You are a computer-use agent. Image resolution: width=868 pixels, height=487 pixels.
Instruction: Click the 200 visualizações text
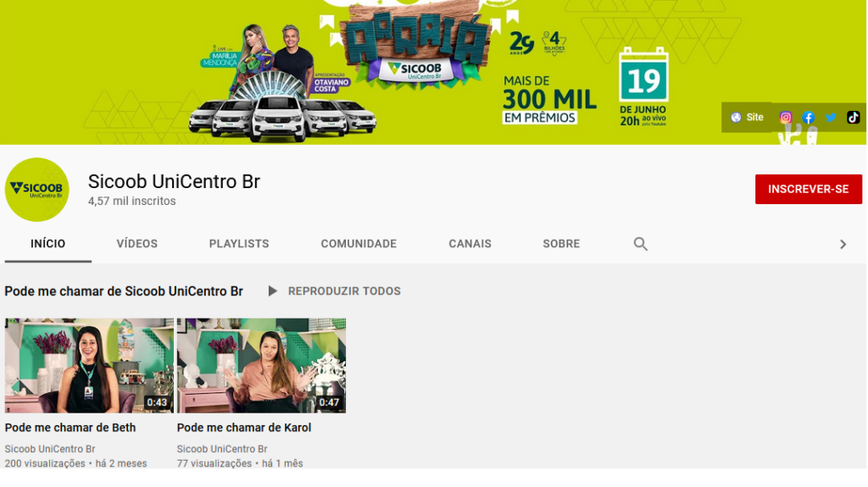pyautogui.click(x=45, y=463)
